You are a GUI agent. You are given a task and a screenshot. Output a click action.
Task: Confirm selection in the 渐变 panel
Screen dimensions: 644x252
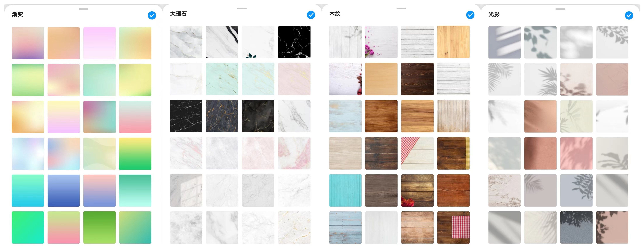[x=152, y=15]
